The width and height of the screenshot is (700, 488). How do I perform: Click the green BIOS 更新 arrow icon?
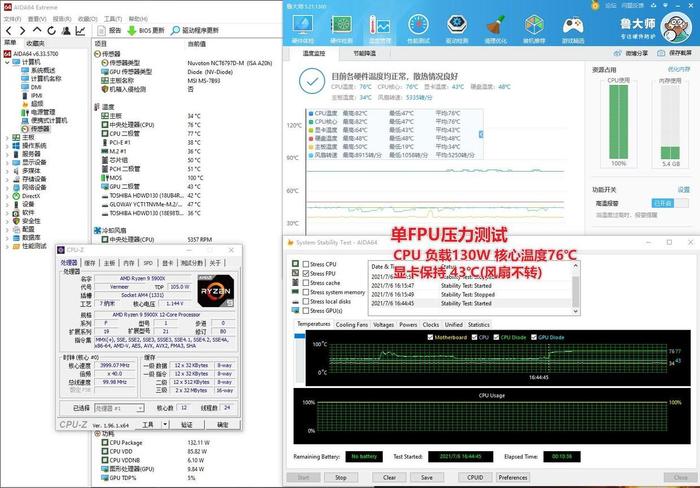132,30
